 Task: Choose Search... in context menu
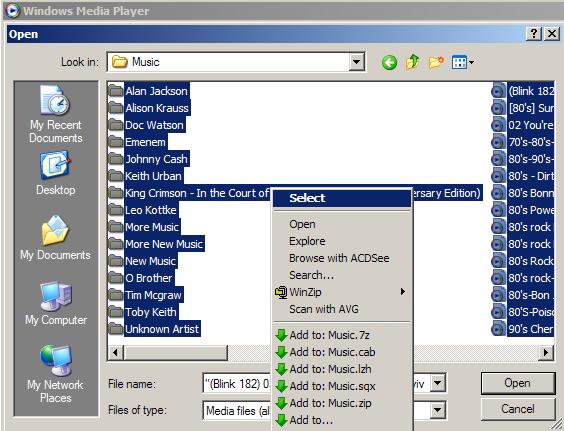click(342, 275)
